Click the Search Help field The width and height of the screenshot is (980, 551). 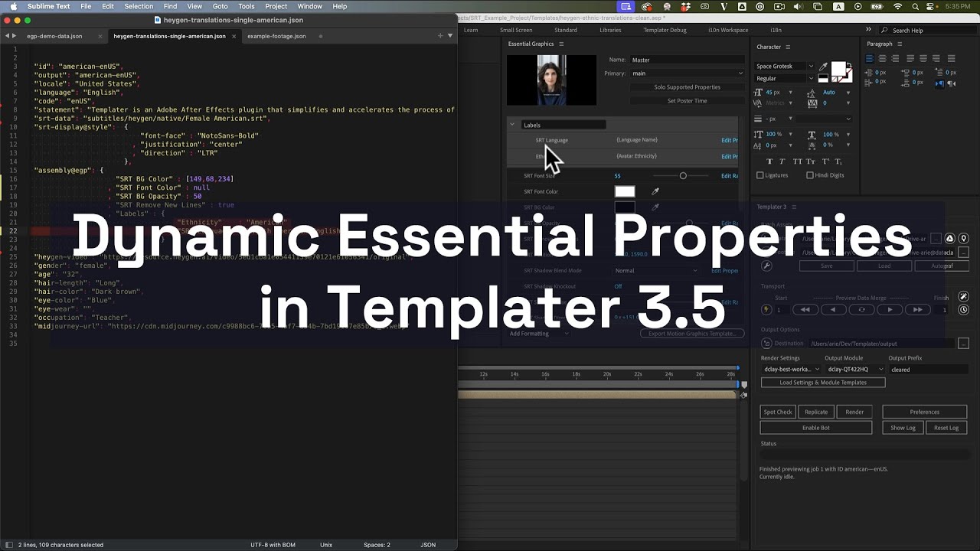(x=929, y=30)
